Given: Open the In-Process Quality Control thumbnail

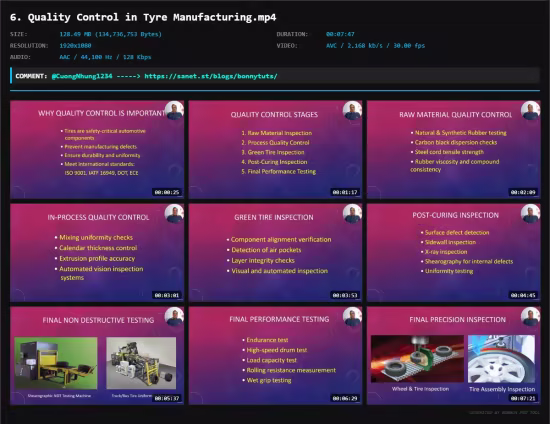Looking at the screenshot, I should point(97,253).
